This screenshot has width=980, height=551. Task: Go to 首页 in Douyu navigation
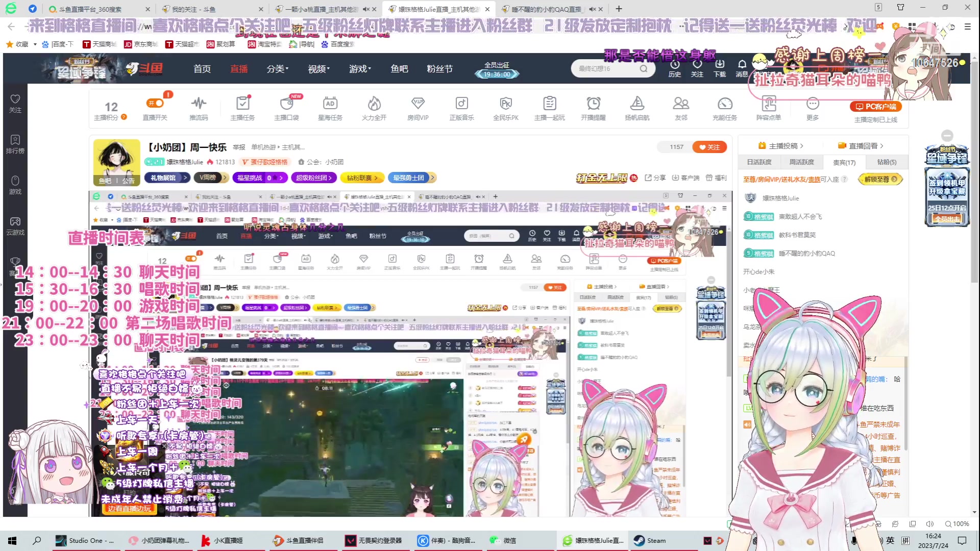pyautogui.click(x=202, y=68)
